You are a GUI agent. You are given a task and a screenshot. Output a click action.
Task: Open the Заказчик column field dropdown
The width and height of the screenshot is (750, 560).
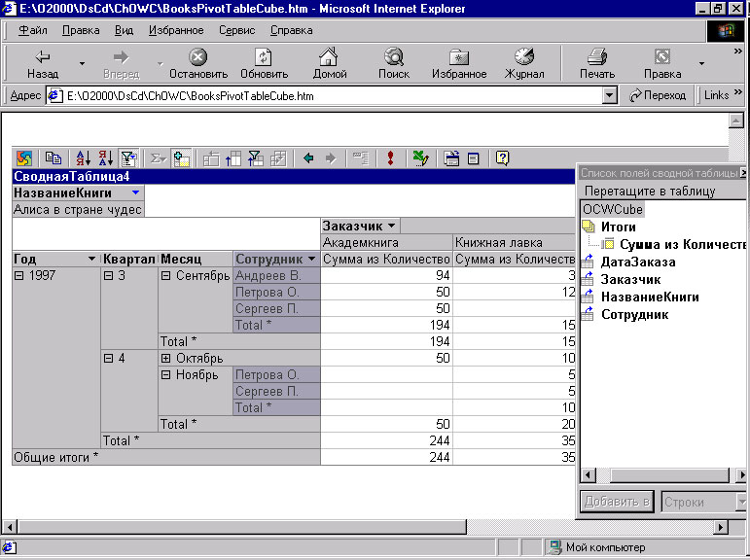pyautogui.click(x=391, y=226)
